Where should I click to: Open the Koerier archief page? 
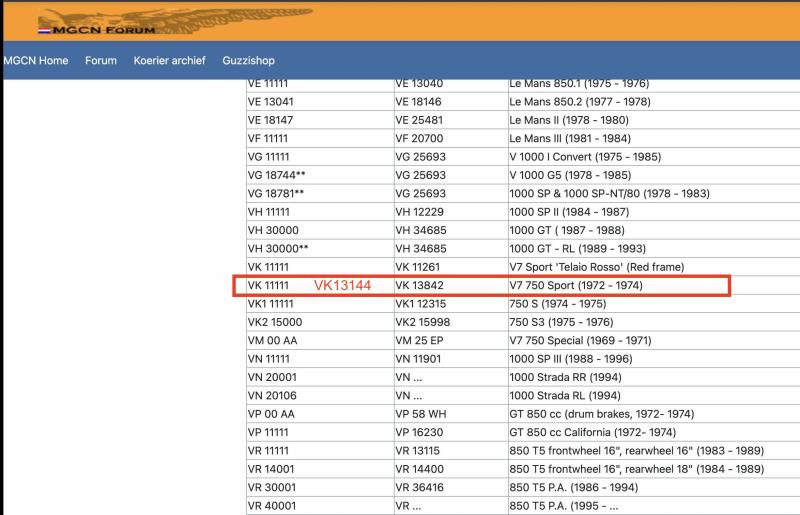point(169,60)
